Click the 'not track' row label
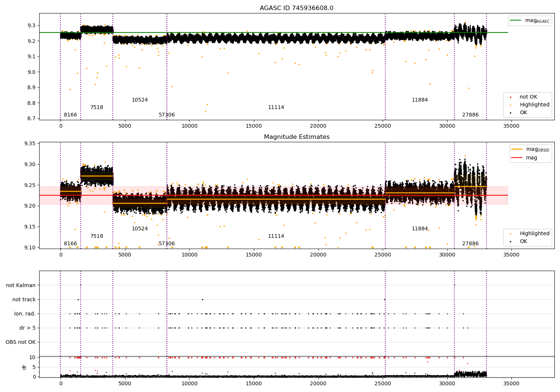 click(24, 300)
